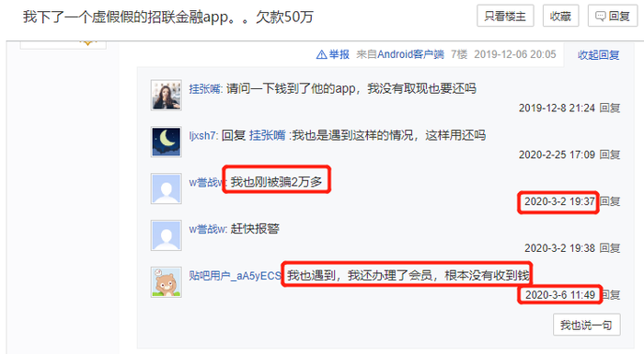Click 我也说一句 button
This screenshot has height=354, width=644.
(x=587, y=325)
